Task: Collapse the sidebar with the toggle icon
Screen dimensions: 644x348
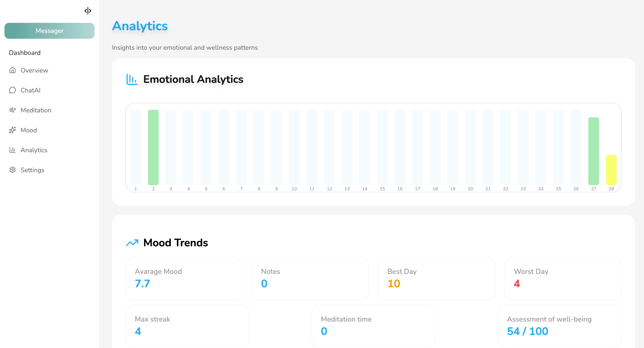Action: (88, 11)
